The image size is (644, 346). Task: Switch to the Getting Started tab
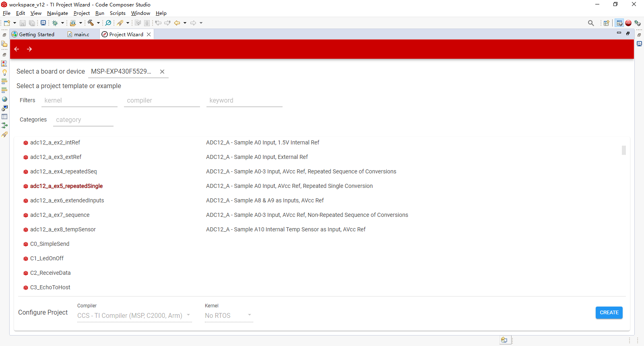click(33, 35)
